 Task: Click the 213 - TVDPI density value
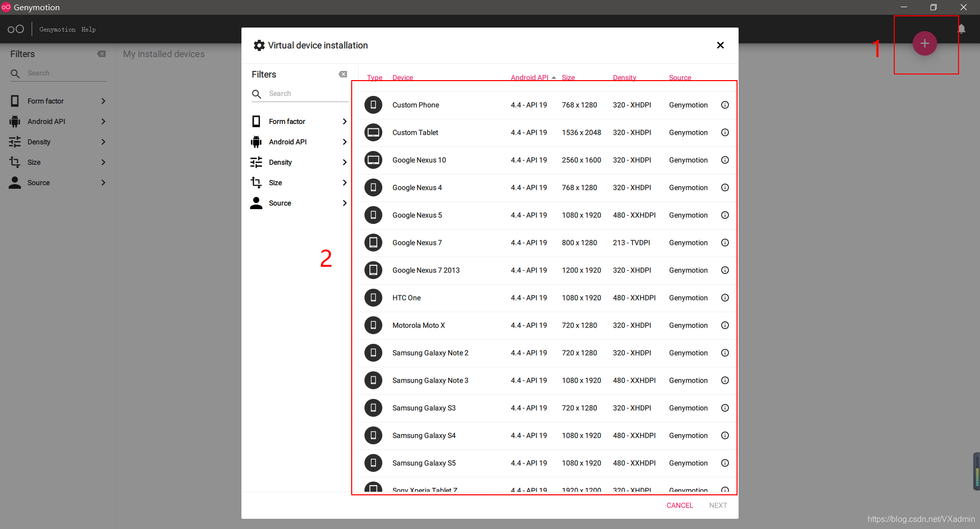tap(631, 243)
